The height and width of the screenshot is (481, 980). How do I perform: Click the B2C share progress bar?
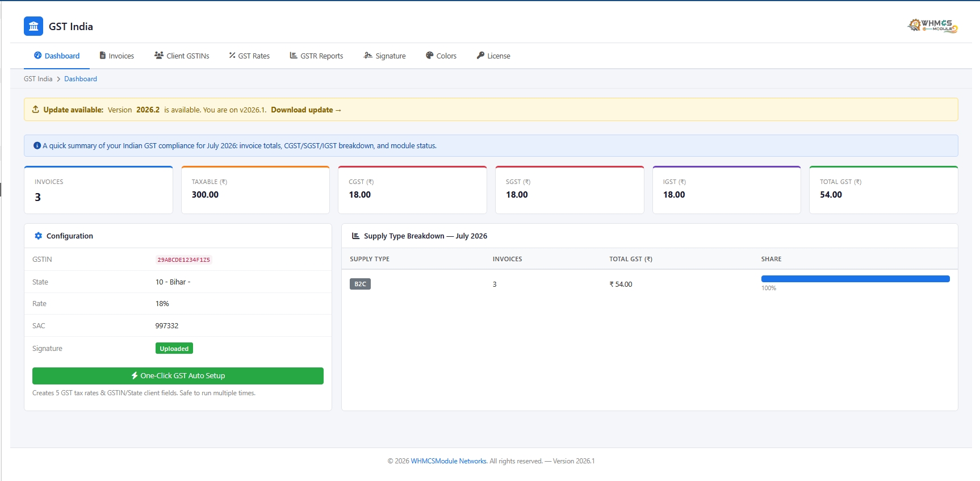855,279
